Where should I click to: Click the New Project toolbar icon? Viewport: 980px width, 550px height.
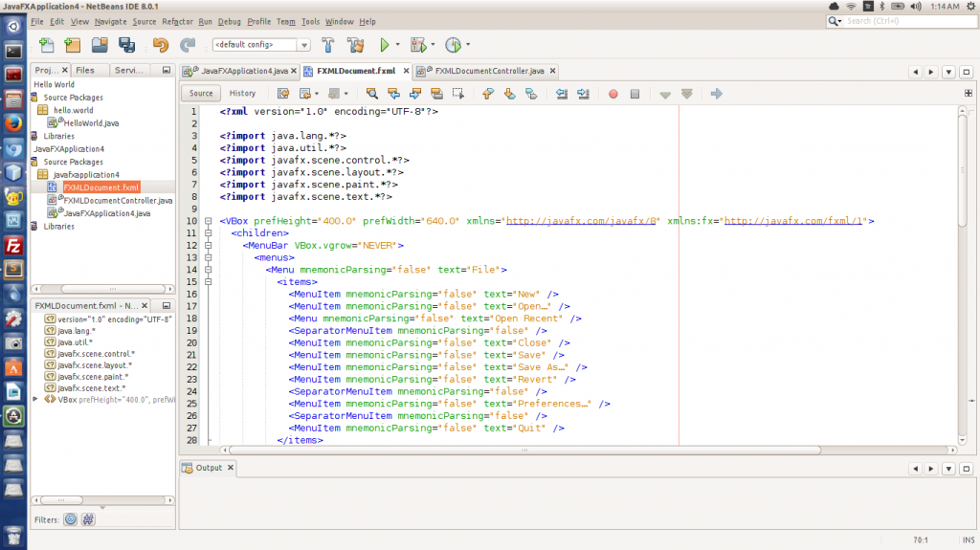tap(73, 45)
